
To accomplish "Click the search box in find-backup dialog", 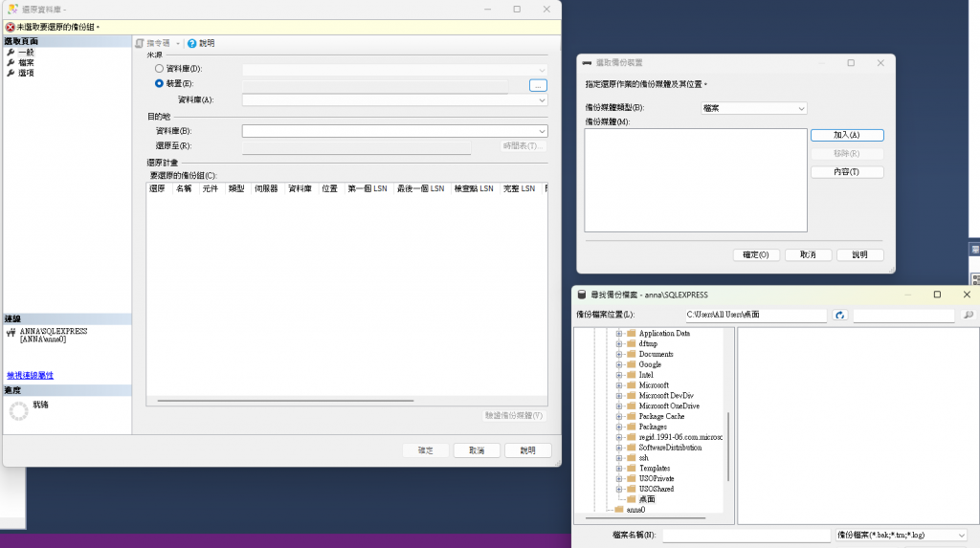I will coord(903,315).
